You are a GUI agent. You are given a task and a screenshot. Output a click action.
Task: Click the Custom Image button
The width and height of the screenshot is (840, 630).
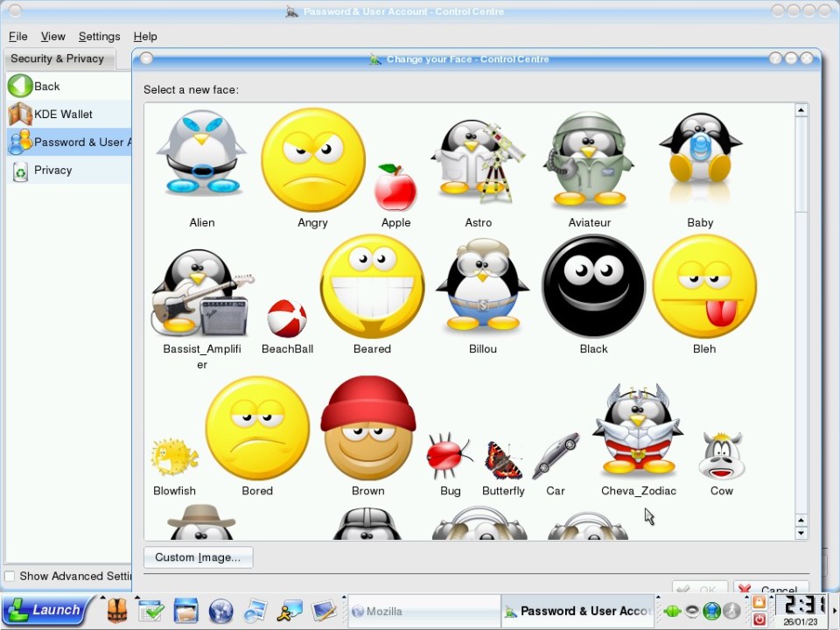(x=198, y=557)
